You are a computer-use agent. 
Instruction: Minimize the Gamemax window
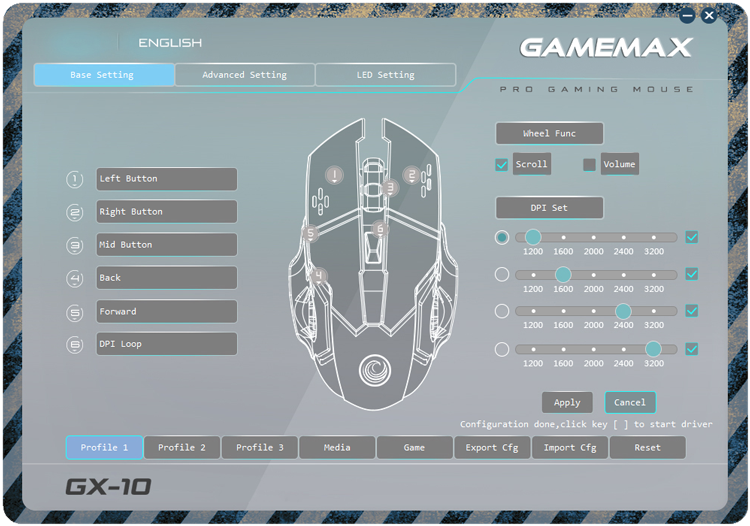pyautogui.click(x=687, y=16)
